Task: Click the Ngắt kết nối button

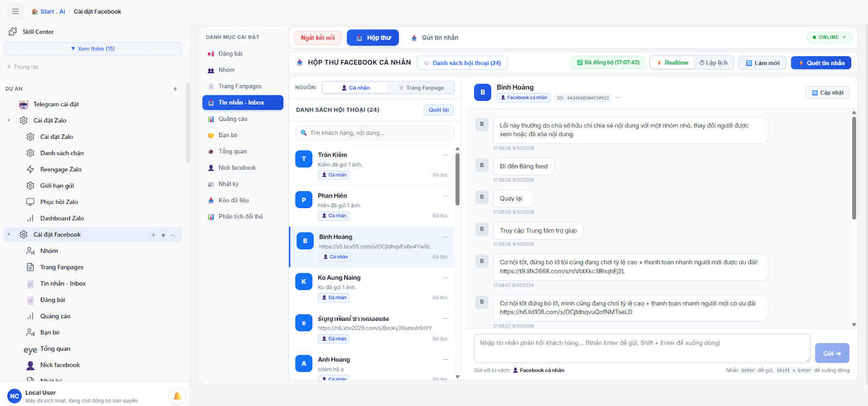Action: coord(318,38)
